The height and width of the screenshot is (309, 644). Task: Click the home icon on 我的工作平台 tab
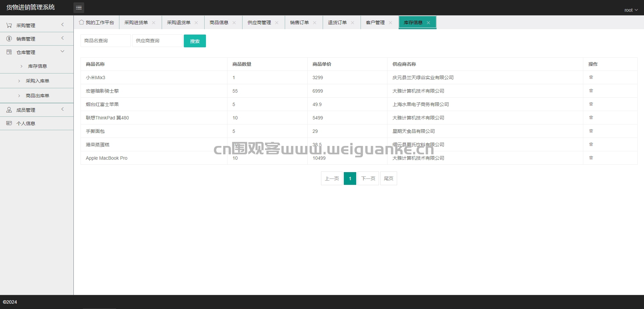82,22
